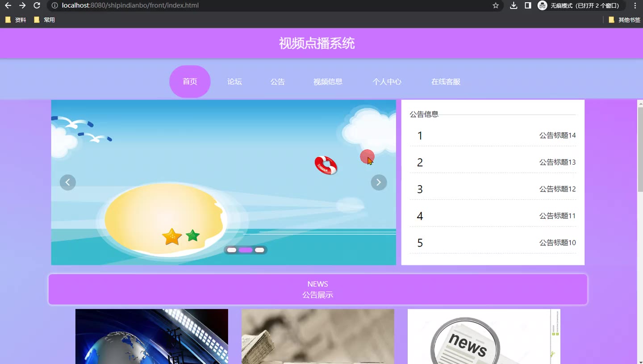Open the 资料 bookmark folder

(16, 20)
